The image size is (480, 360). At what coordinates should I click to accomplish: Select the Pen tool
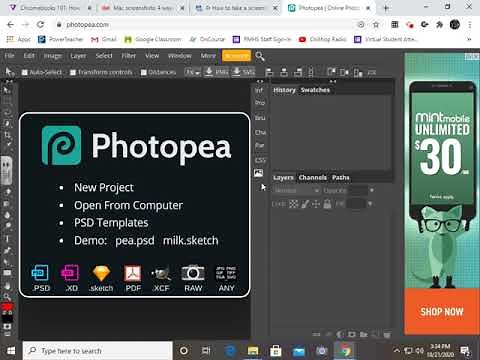7,250
